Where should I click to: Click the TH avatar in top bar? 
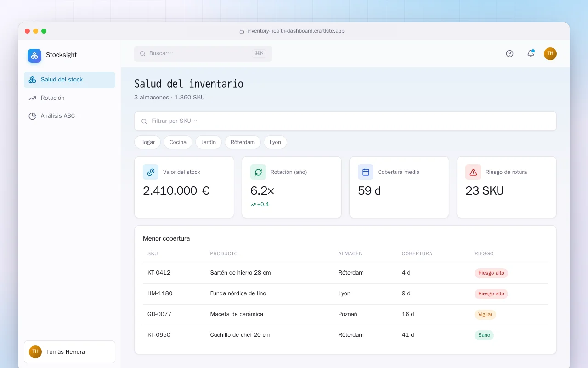tap(550, 54)
